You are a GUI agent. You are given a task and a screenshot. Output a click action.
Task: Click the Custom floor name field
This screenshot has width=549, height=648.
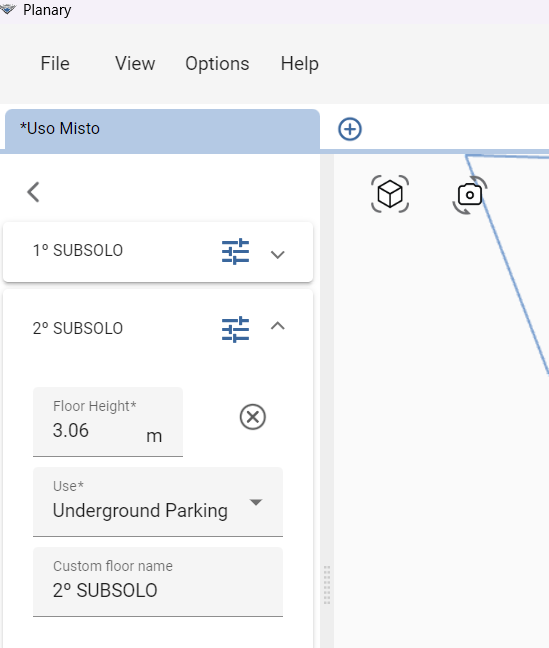tap(158, 582)
